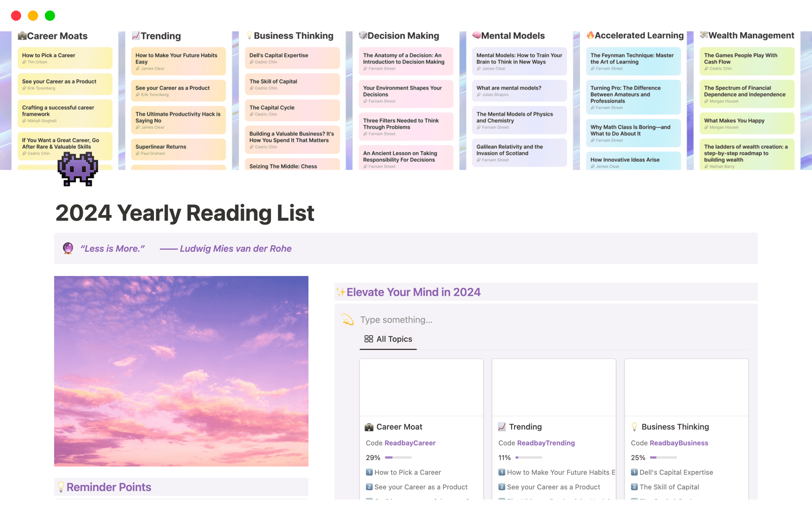Click the money icon on Wealth Management header
This screenshot has height=508, width=812.
(x=705, y=36)
